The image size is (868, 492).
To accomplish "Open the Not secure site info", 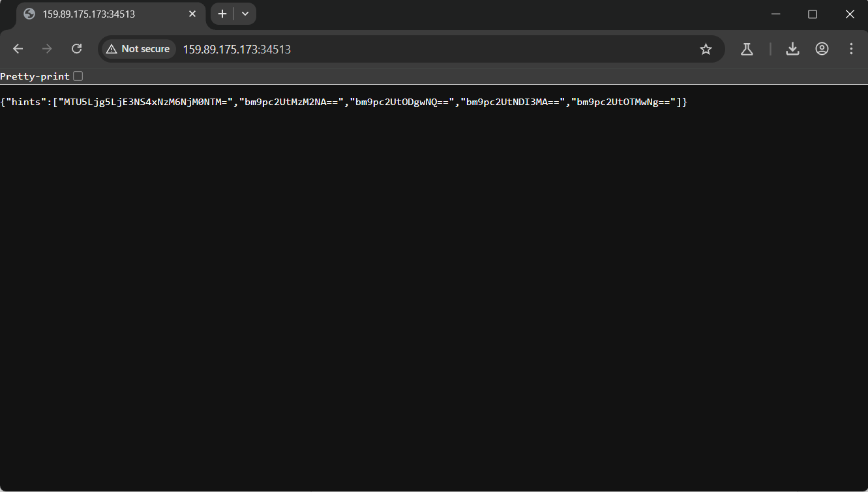I will coord(138,49).
